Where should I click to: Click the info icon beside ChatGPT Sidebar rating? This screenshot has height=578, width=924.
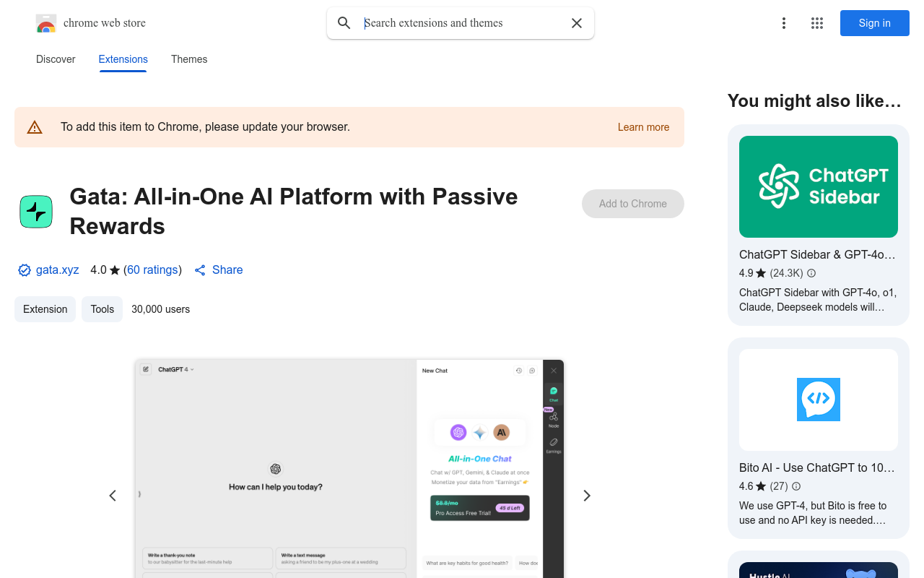pos(811,273)
